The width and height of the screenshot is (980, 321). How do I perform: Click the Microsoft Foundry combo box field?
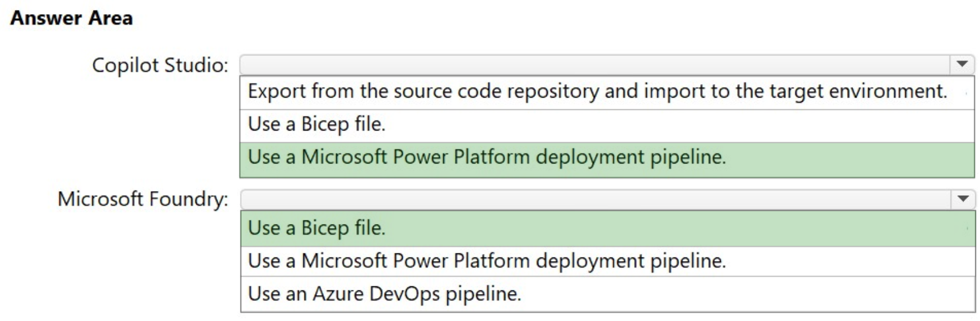click(x=608, y=199)
